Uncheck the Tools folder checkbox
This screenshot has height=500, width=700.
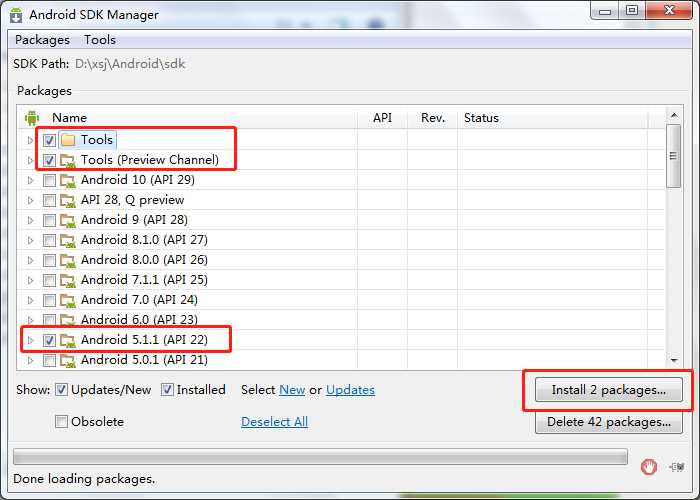point(49,140)
